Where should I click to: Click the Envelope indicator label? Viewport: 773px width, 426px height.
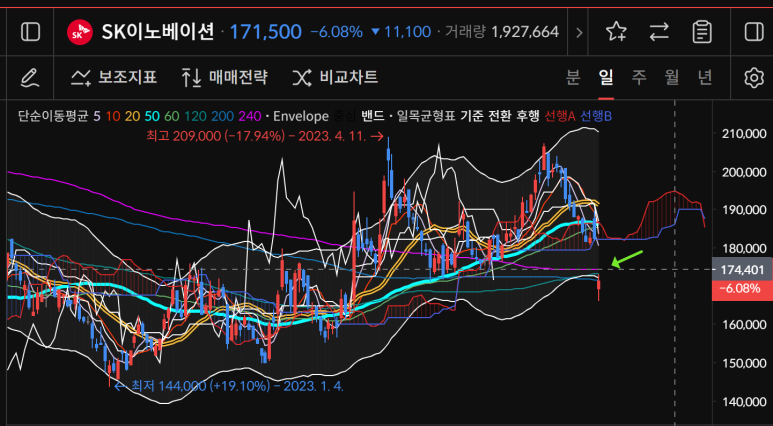pos(301,116)
